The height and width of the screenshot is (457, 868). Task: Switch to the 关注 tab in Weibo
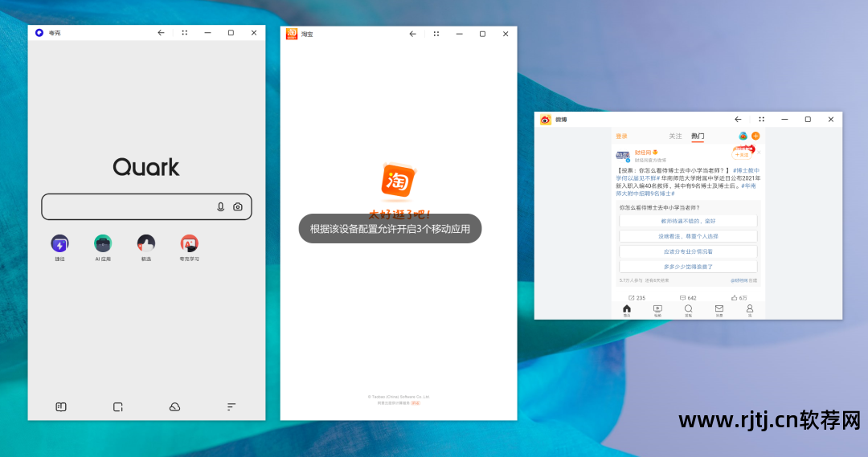(675, 136)
